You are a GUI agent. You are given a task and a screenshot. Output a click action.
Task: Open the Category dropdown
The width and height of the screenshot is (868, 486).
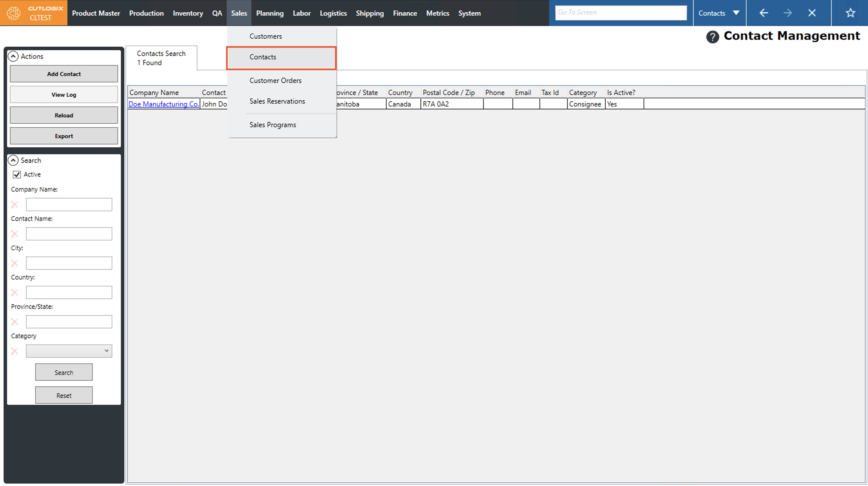[69, 351]
